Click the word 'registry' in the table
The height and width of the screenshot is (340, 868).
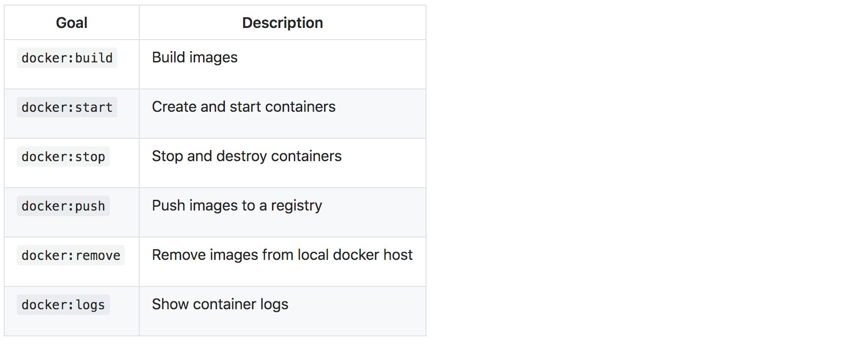(297, 206)
